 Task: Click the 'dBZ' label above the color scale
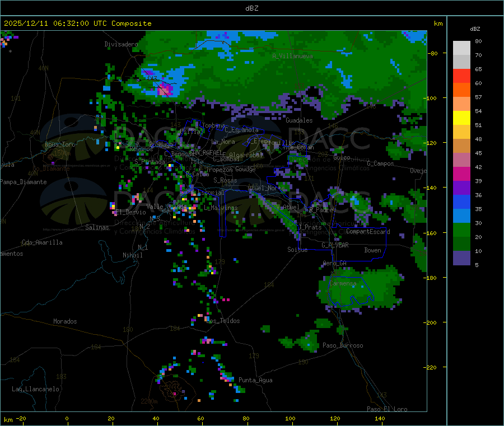click(475, 29)
